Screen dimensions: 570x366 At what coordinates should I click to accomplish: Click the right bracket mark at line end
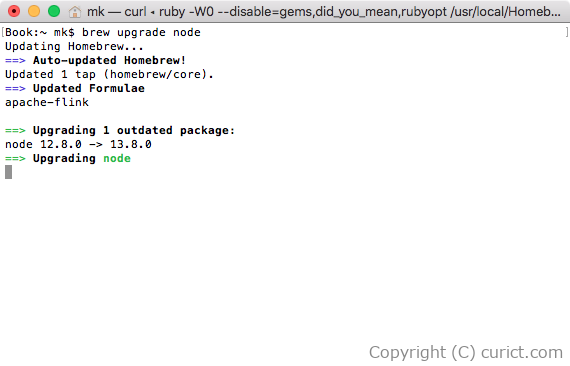click(x=567, y=32)
